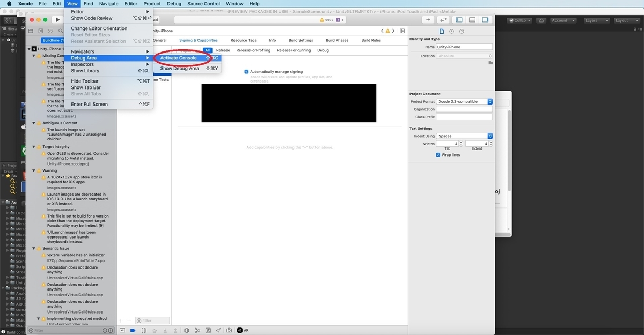This screenshot has width=644, height=335.
Task: Click the remove target minus button
Action: point(129,321)
